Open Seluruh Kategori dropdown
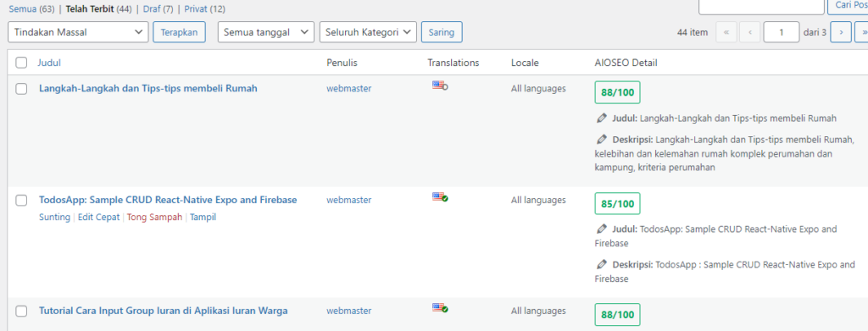 pyautogui.click(x=368, y=32)
